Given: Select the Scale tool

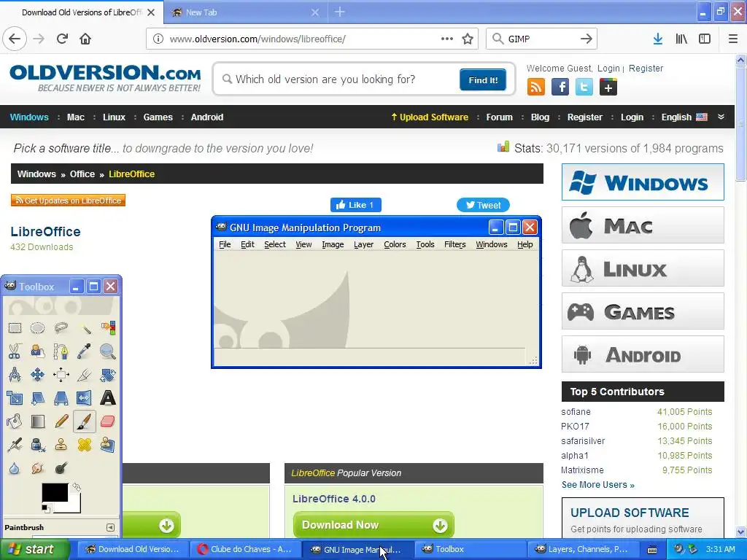Looking at the screenshot, I should click(15, 398).
